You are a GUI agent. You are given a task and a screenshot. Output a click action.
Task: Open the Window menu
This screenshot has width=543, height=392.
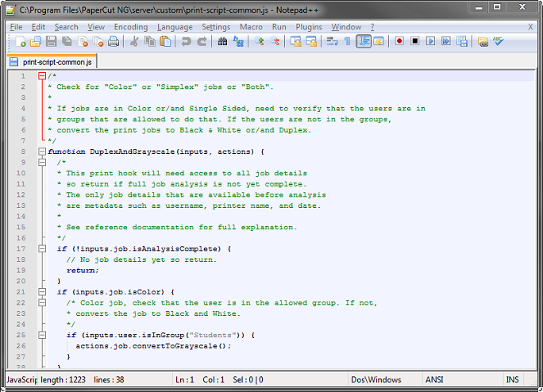tap(346, 27)
